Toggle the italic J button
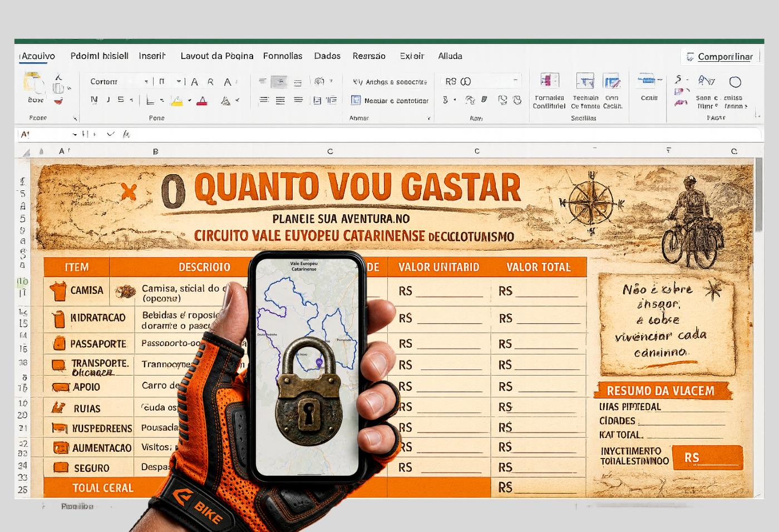The width and height of the screenshot is (779, 532). click(x=108, y=100)
